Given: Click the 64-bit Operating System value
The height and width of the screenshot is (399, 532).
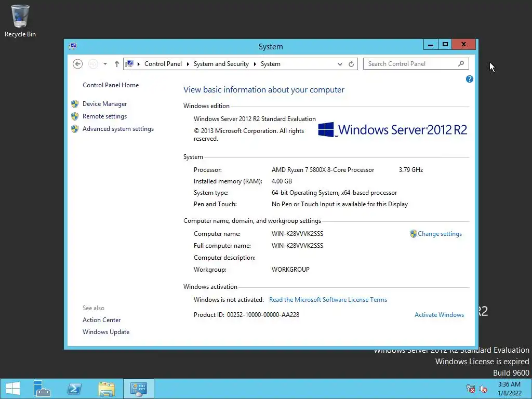Looking at the screenshot, I should 334,193.
